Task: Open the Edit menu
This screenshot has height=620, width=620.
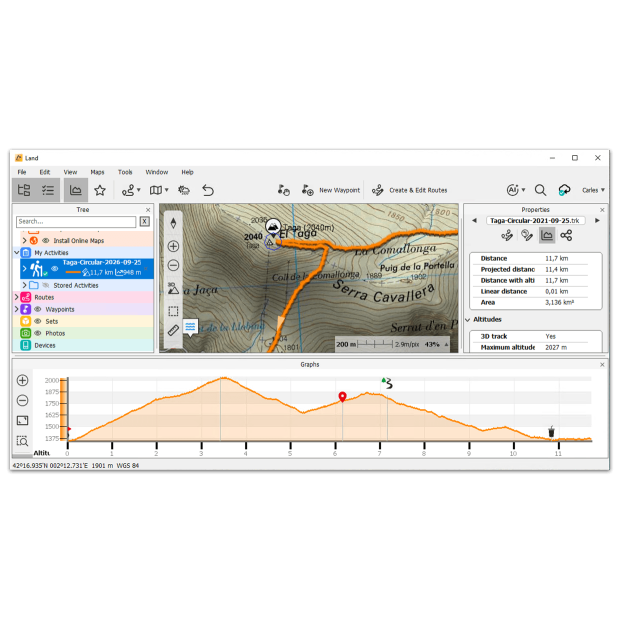Action: coord(45,172)
